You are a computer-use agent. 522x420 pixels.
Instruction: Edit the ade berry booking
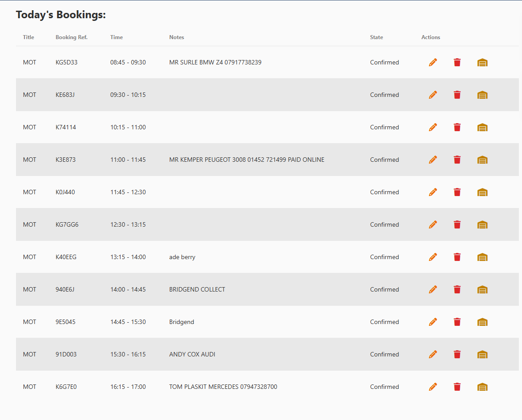pos(433,257)
